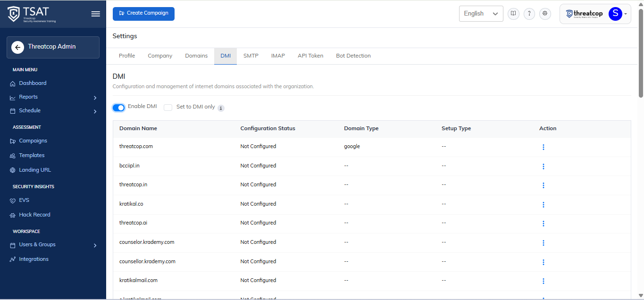Click the kratikalmail.com domain name cell
Screen dimensions: 644x300
[138, 280]
